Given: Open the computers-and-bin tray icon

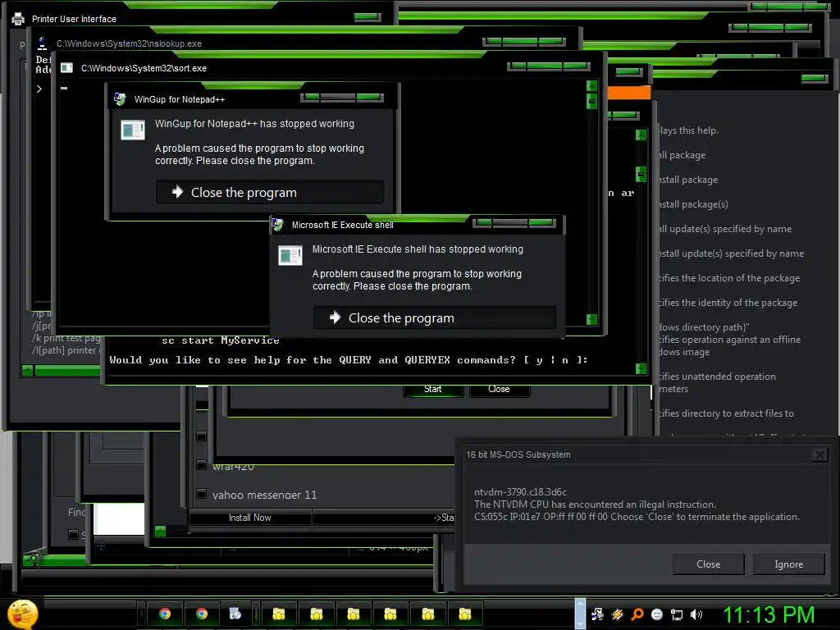Looking at the screenshot, I should [x=597, y=614].
